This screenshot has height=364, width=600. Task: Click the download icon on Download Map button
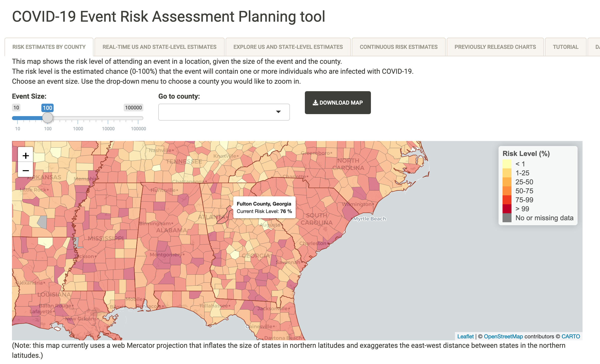tap(315, 102)
